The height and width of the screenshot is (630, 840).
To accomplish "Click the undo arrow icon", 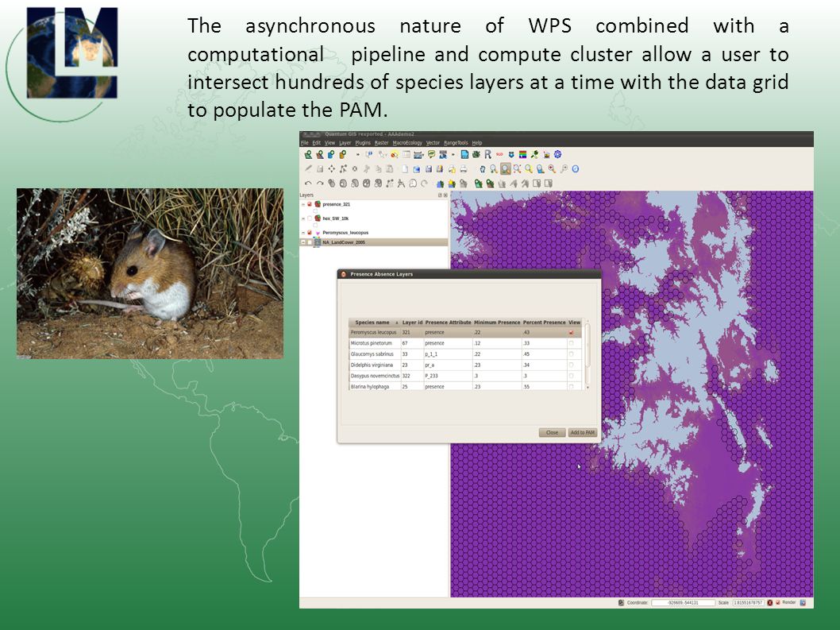I will pyautogui.click(x=308, y=184).
